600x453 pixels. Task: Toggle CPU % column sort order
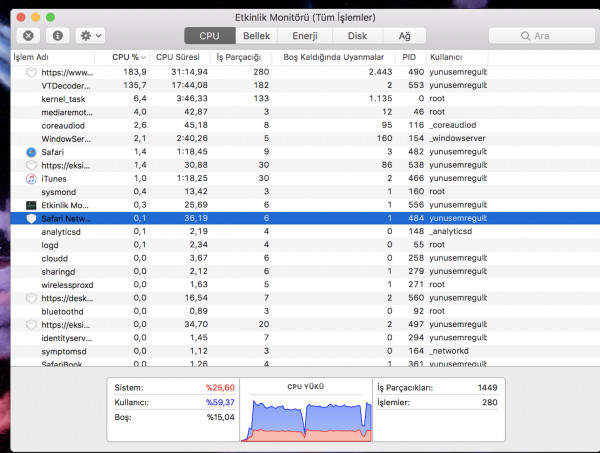coord(122,57)
